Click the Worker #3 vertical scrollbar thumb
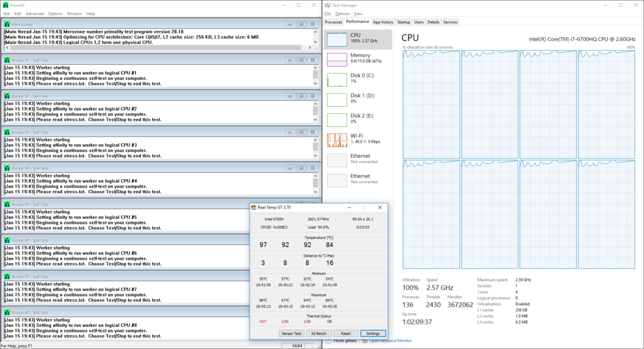The image size is (644, 349). point(316,147)
